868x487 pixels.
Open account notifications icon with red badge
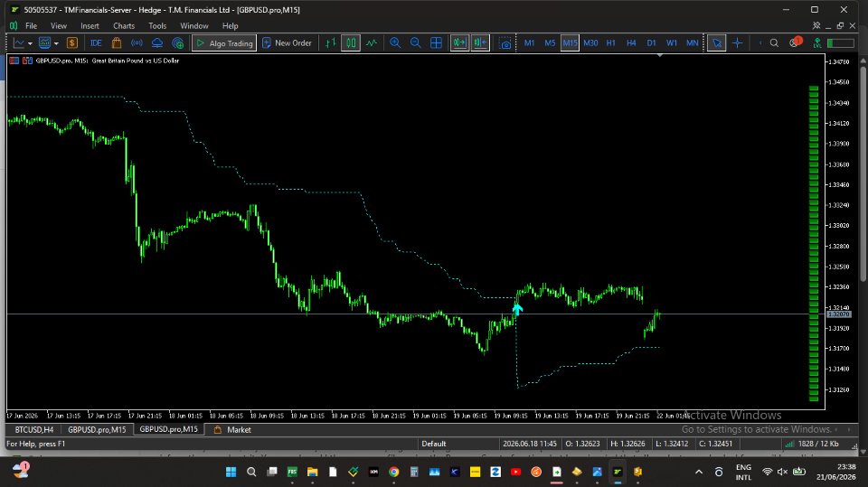point(796,42)
